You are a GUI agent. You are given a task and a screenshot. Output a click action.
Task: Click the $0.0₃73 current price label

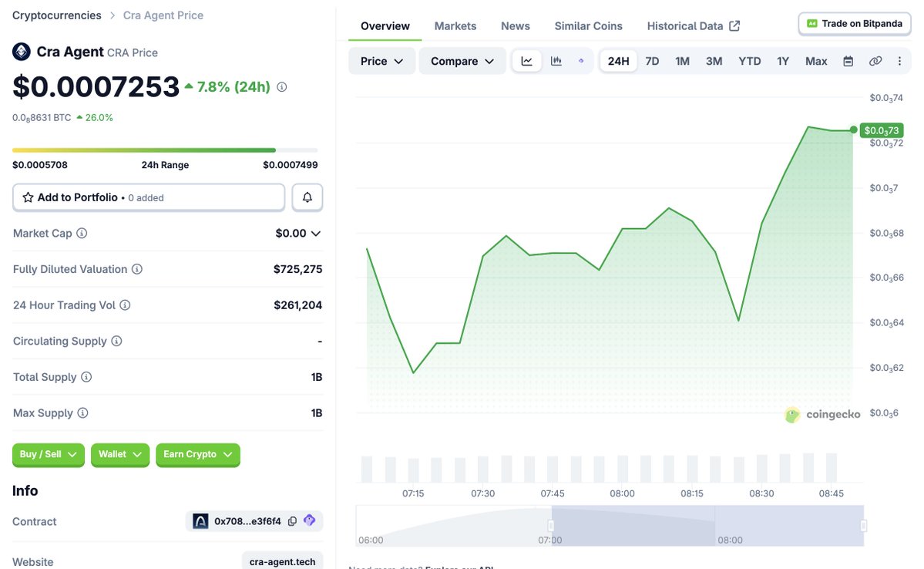pos(882,130)
